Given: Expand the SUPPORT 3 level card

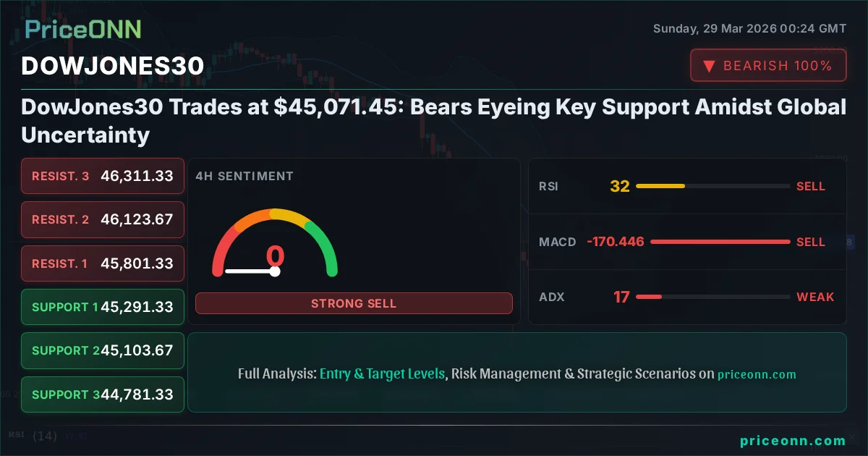Looking at the screenshot, I should tap(102, 394).
